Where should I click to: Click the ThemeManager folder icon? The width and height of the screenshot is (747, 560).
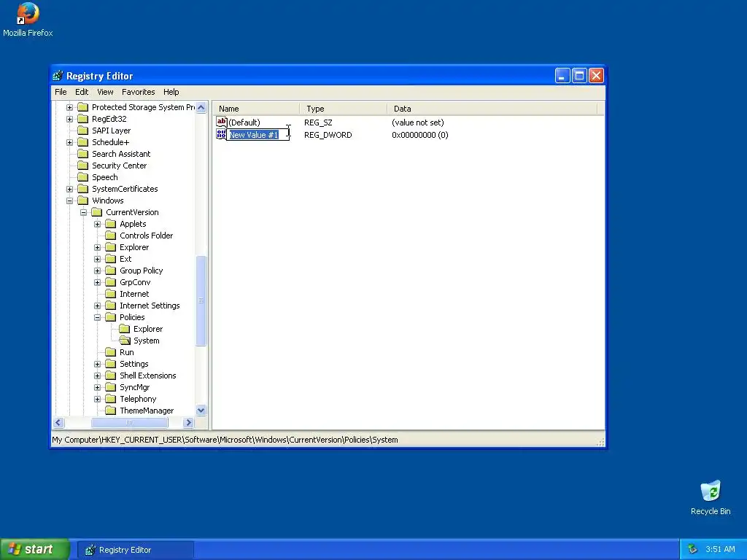111,411
